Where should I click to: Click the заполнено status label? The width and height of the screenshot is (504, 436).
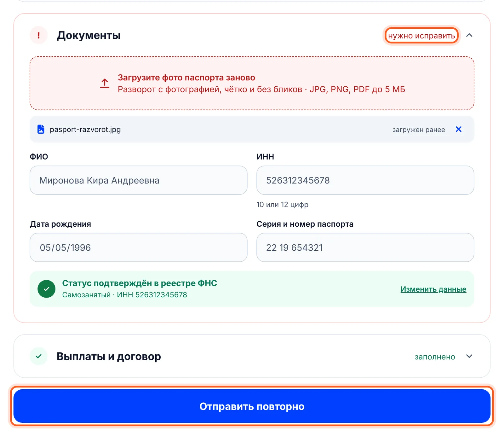[435, 357]
